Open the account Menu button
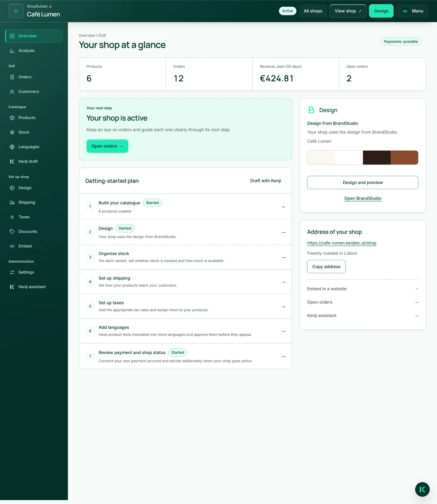Viewport: 437px width, 504px height. [412, 11]
